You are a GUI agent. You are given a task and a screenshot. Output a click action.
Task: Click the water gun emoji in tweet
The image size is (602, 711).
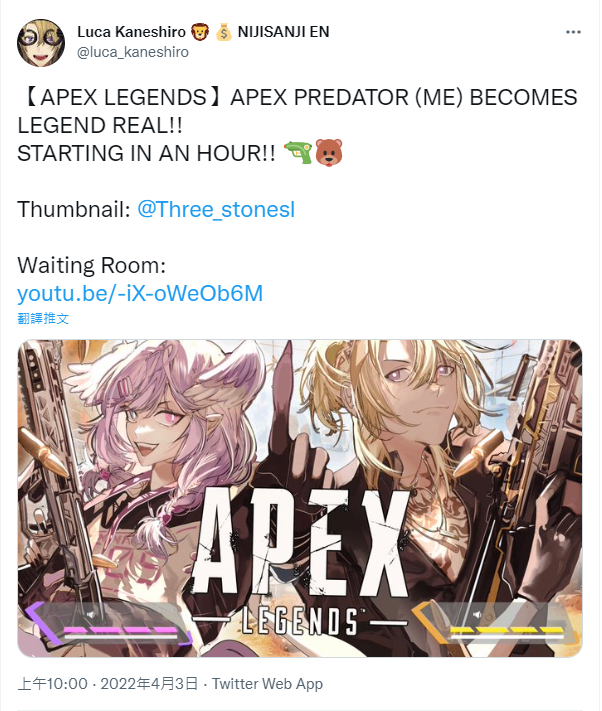click(298, 152)
